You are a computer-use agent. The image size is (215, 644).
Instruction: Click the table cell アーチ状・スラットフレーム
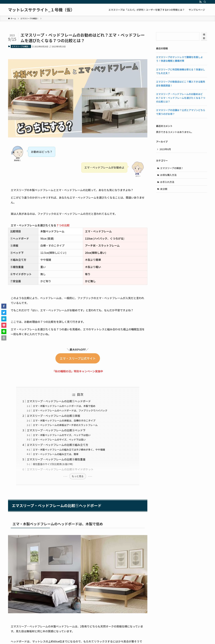(115, 245)
